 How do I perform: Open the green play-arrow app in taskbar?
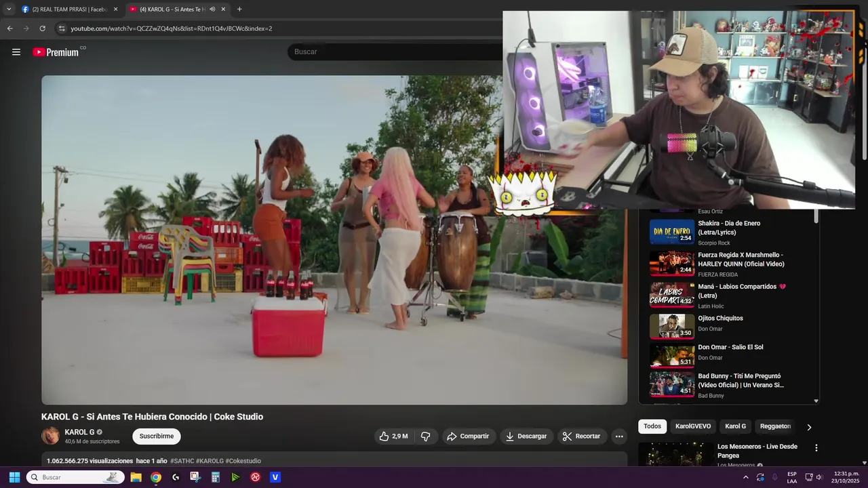coord(235,477)
